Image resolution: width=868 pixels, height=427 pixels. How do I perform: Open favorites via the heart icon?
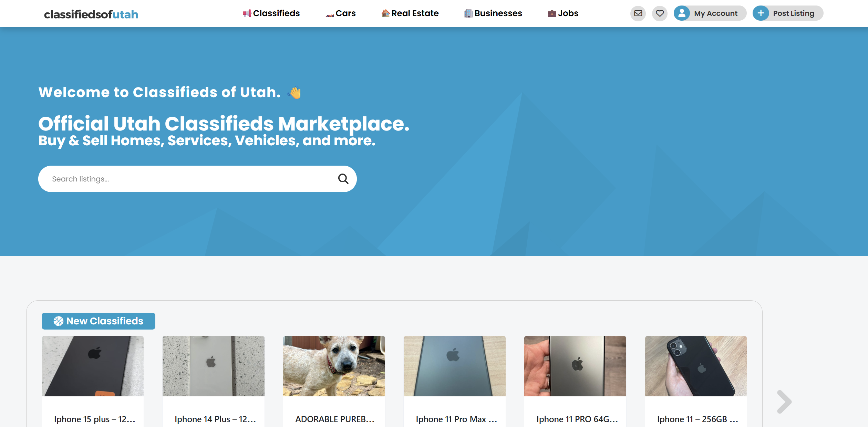pos(660,13)
